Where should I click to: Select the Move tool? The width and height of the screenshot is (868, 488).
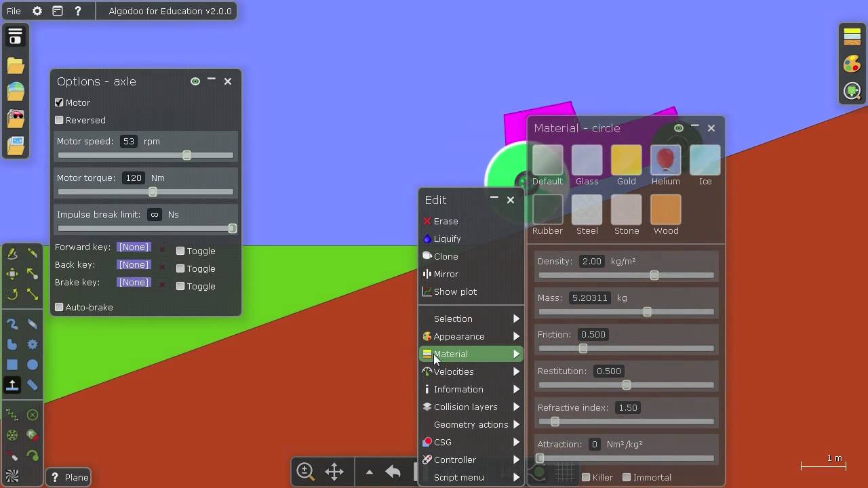[x=12, y=274]
